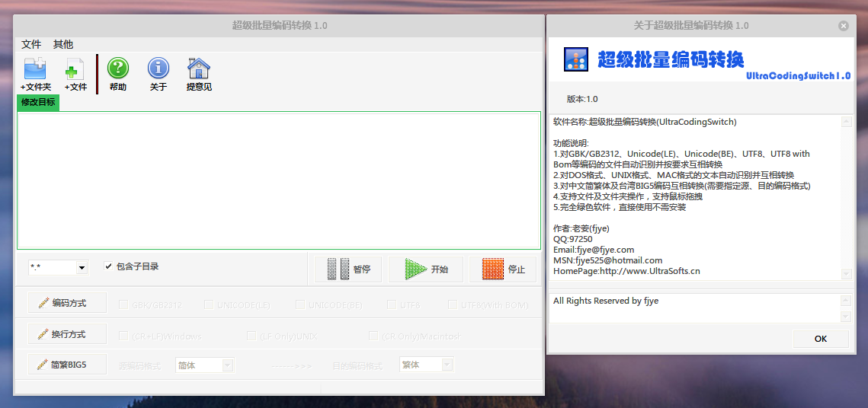Check the GBK/GB2312 encoding option
Viewport: 868px width, 408px height.
pos(123,304)
